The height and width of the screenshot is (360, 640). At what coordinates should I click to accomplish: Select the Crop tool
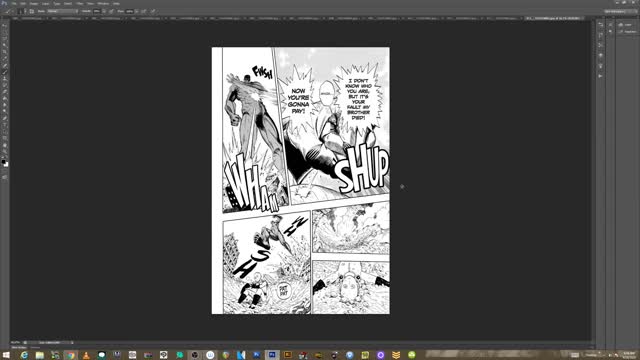coord(5,52)
